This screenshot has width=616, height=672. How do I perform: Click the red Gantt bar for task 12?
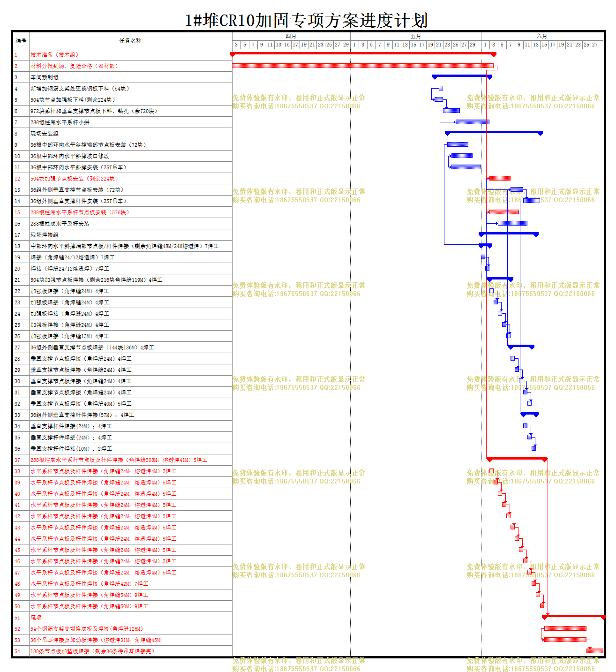(x=500, y=178)
